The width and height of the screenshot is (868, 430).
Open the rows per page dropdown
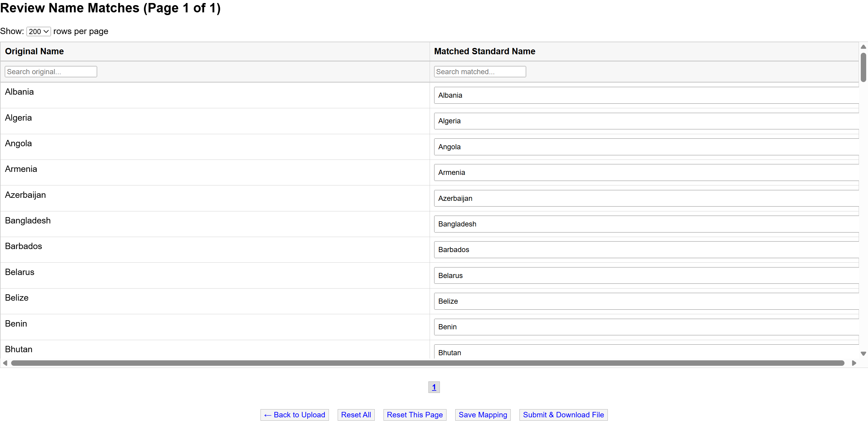(x=38, y=31)
